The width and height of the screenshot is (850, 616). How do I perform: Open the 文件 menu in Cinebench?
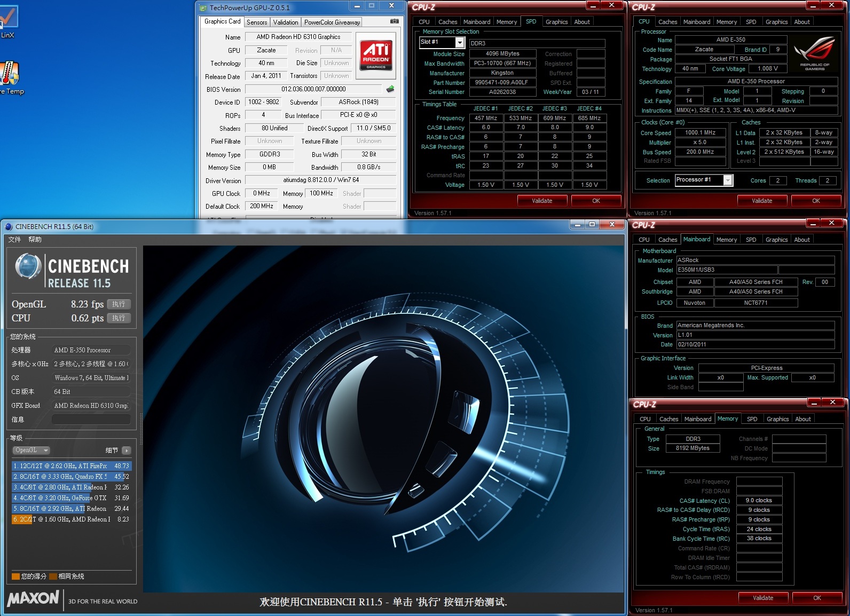pos(15,239)
